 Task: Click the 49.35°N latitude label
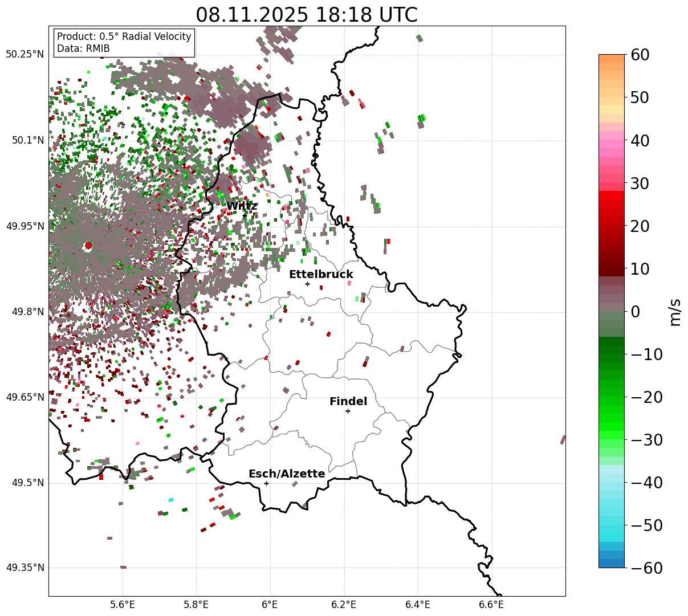[x=25, y=568]
